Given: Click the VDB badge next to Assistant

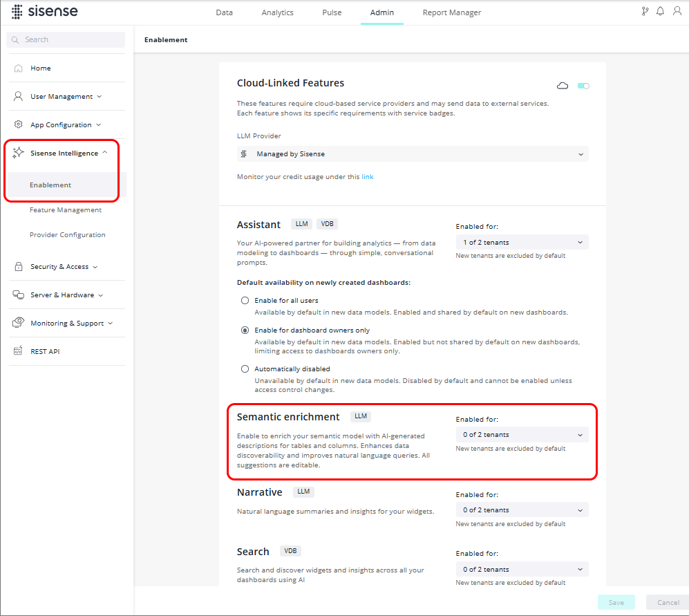Looking at the screenshot, I should (x=327, y=224).
